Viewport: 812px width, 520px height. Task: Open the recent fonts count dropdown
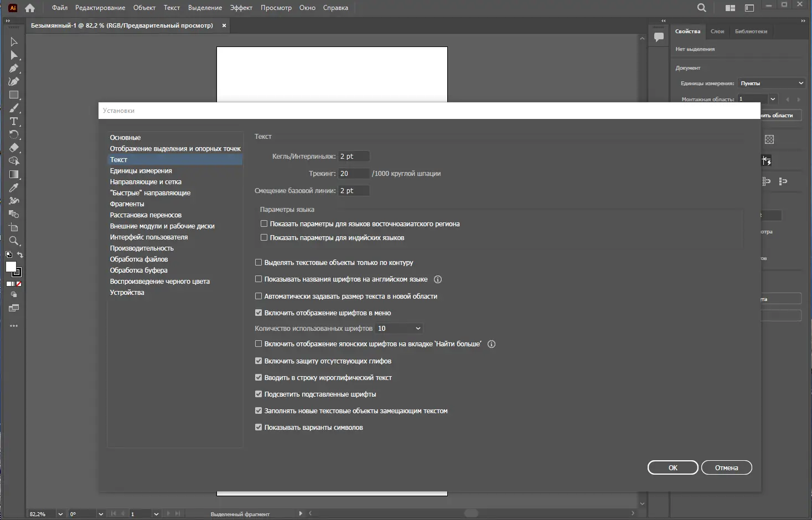click(399, 329)
